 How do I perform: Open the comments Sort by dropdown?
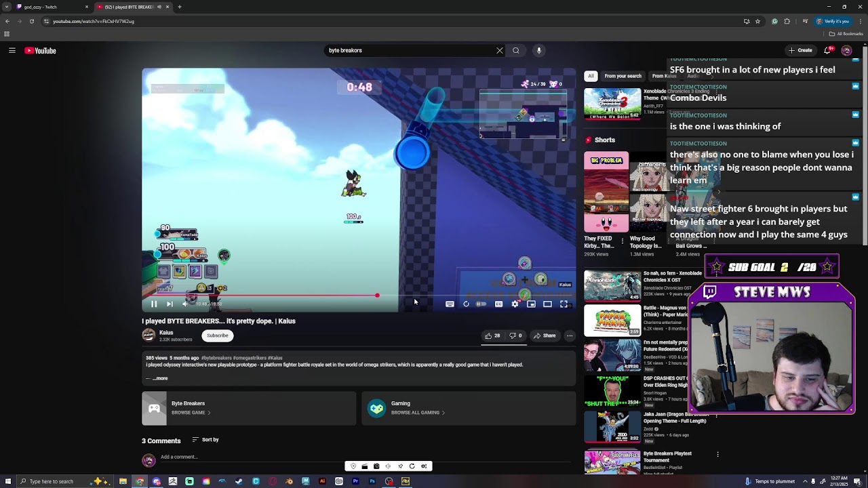[205, 440]
